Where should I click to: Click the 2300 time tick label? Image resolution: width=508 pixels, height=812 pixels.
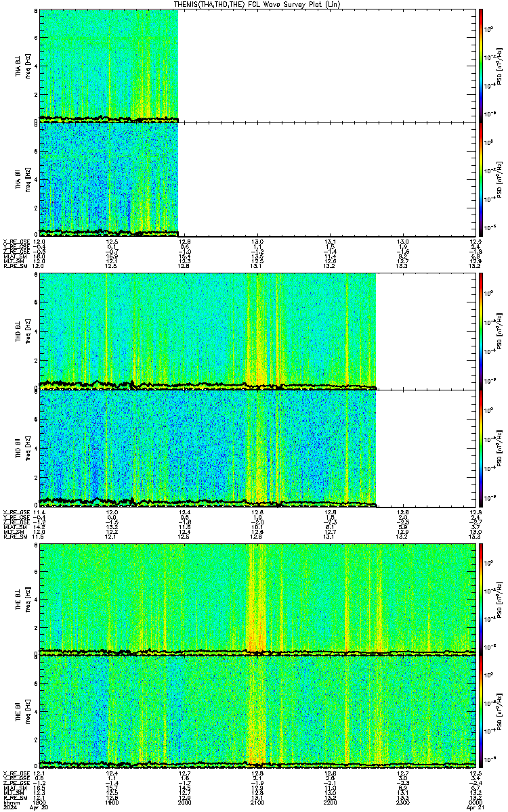click(x=402, y=801)
